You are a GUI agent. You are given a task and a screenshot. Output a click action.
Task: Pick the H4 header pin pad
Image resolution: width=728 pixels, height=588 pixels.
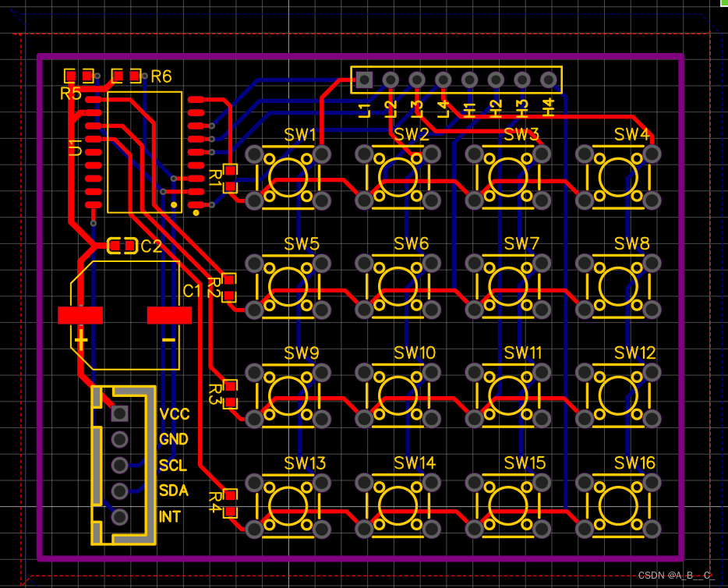pos(549,80)
